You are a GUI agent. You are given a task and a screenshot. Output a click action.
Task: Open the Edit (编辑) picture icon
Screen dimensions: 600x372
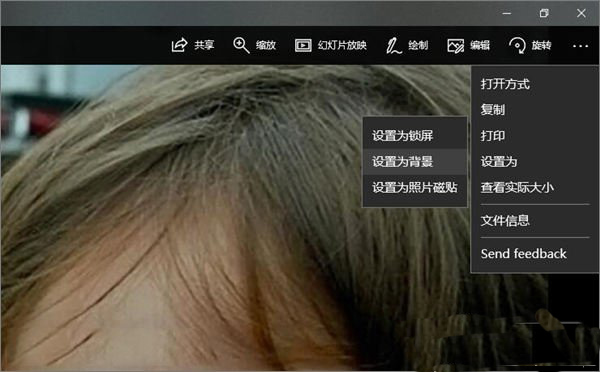click(x=455, y=46)
